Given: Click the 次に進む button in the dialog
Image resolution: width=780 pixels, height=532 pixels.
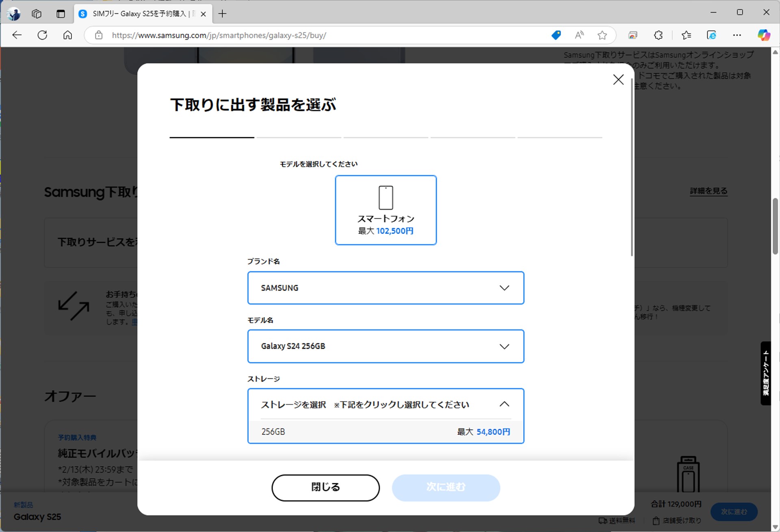Looking at the screenshot, I should (446, 487).
